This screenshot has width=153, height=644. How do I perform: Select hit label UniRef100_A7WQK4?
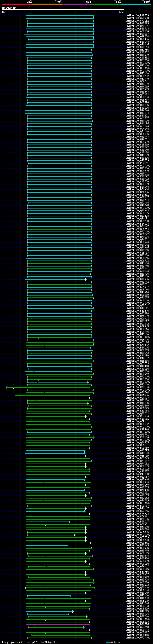[x=137, y=393]
